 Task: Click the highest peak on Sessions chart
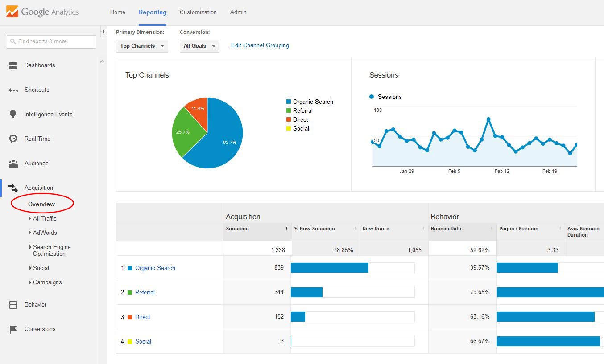[488, 119]
